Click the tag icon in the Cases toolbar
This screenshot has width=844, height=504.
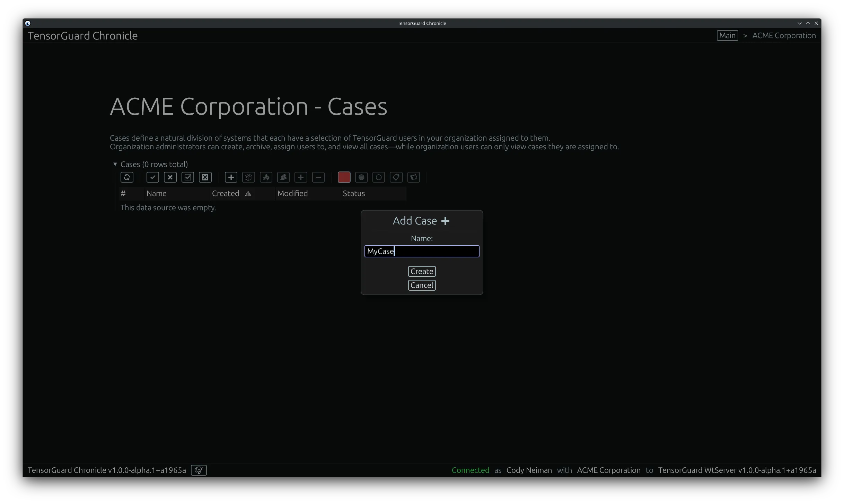click(396, 177)
